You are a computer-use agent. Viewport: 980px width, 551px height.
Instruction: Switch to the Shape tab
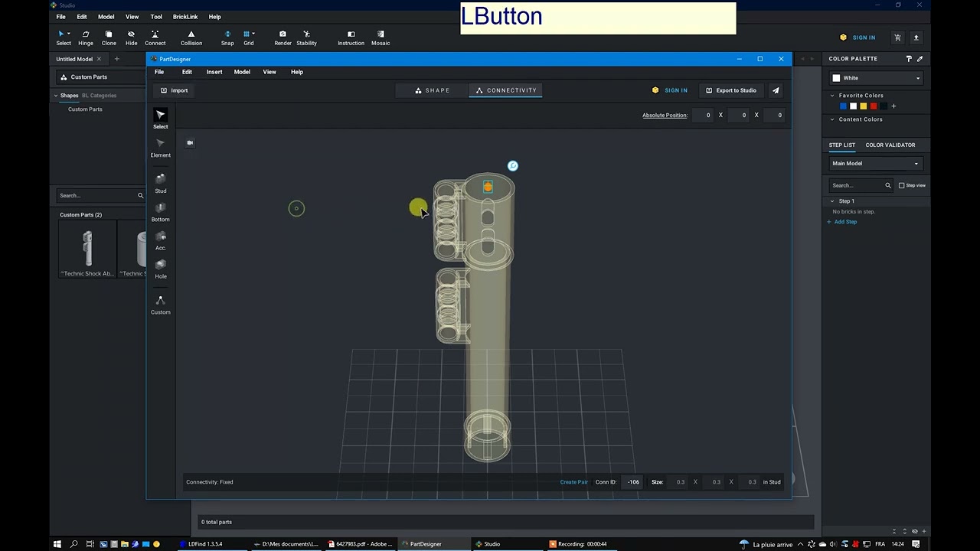point(432,90)
